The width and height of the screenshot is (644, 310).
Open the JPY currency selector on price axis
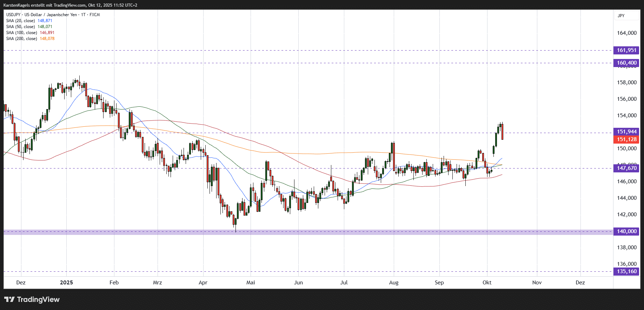(x=621, y=16)
